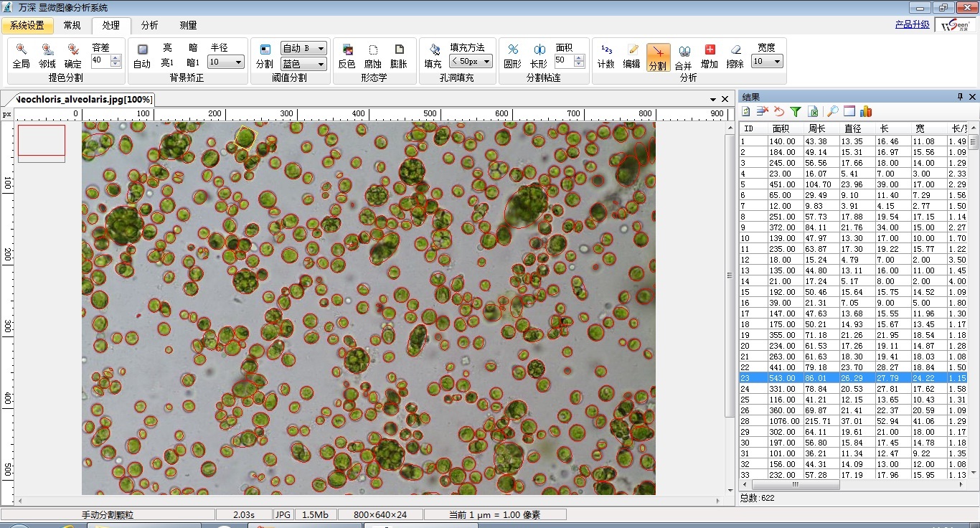980x528 pixels.
Task: Open the document list arrow beside image tab
Action: (x=714, y=99)
